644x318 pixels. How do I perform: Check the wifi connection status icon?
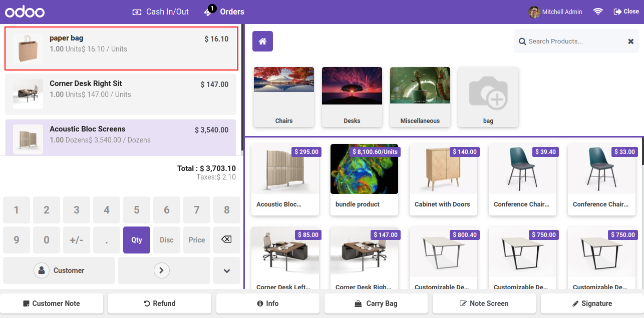click(598, 11)
